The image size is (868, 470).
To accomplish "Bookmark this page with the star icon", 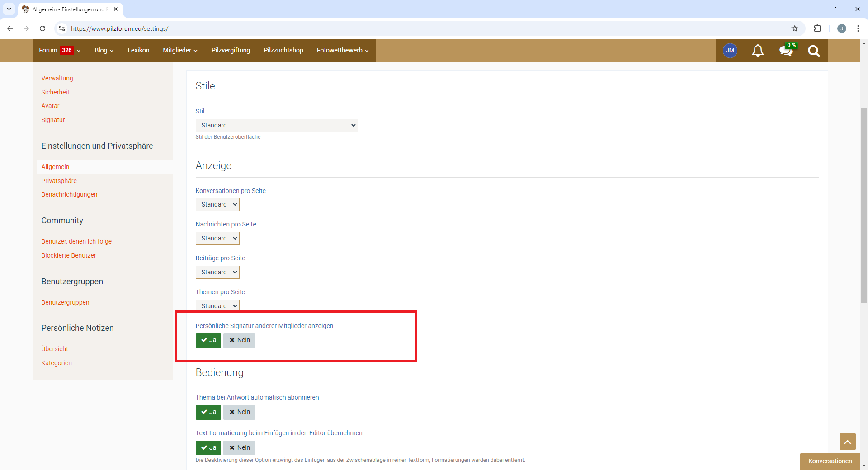I will [795, 28].
